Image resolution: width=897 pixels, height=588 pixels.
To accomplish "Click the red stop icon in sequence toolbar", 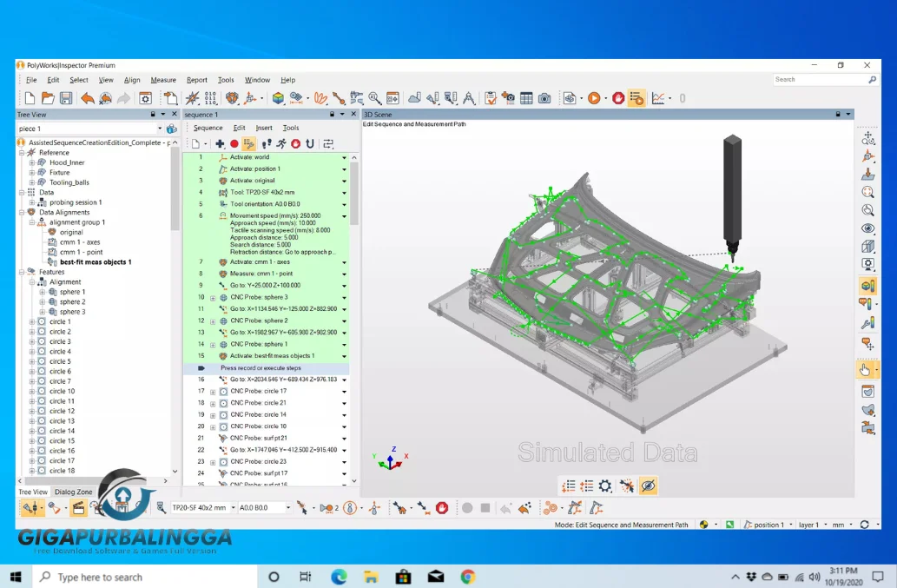I will [296, 143].
